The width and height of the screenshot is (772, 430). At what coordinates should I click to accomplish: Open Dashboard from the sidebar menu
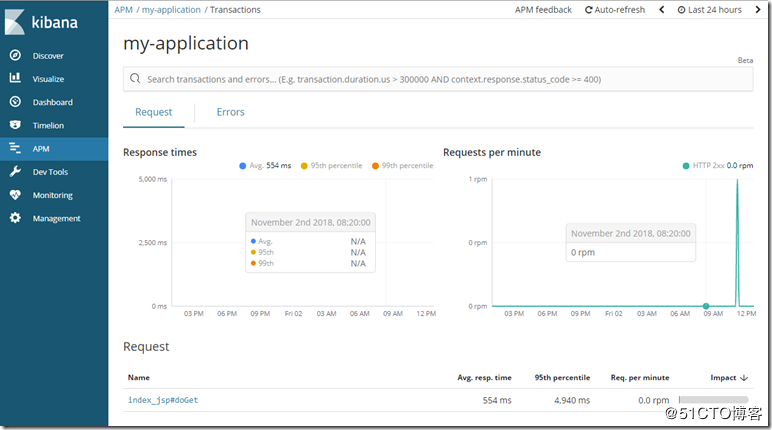pyautogui.click(x=53, y=102)
